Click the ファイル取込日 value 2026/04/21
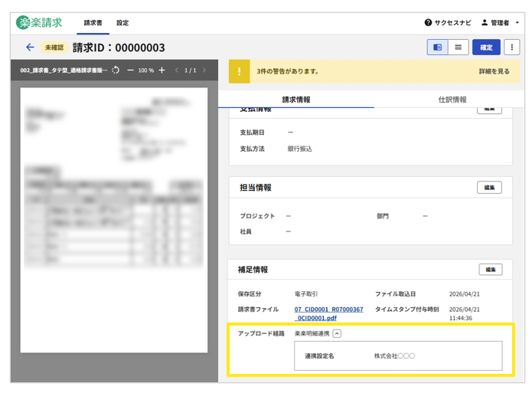 (465, 294)
